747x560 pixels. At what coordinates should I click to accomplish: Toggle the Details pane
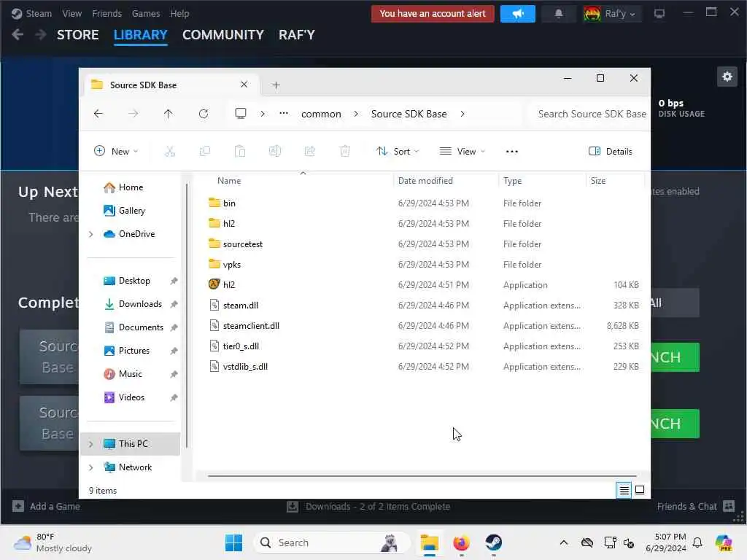coord(611,152)
